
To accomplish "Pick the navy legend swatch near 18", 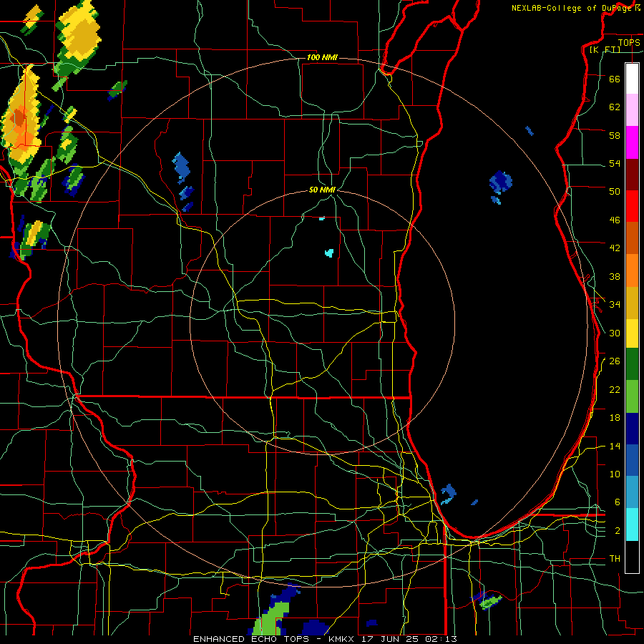I will point(632,429).
